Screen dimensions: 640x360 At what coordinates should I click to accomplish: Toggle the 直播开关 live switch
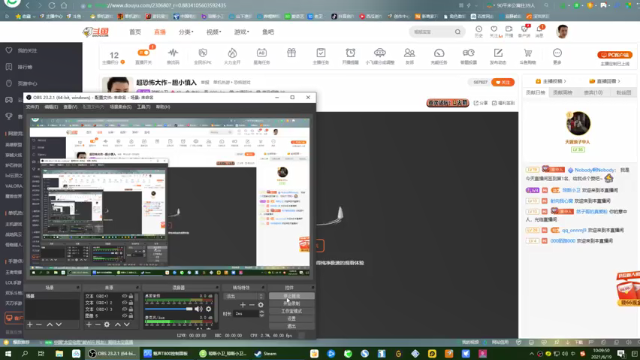[x=144, y=53]
